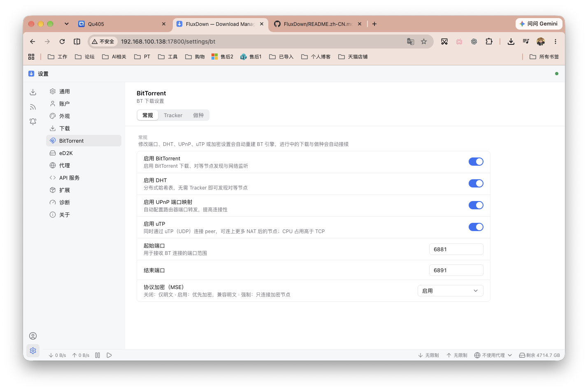This screenshot has height=391, width=588.
Task: Pause all downloads in status bar
Action: 98,355
